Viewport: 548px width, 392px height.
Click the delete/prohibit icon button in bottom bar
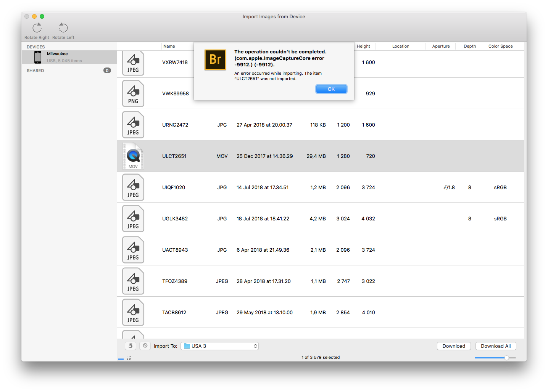click(x=145, y=346)
